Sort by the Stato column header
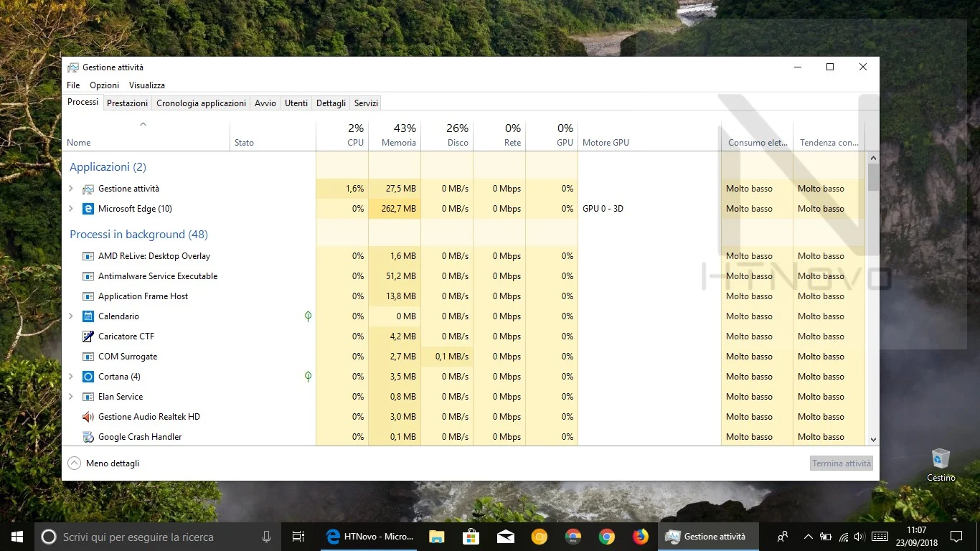This screenshot has height=551, width=980. click(273, 135)
